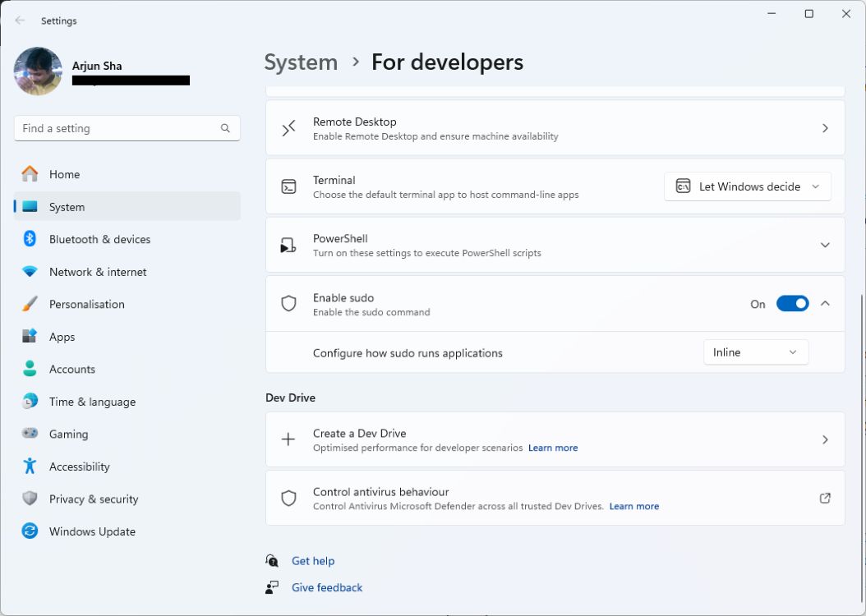The width and height of the screenshot is (866, 616).
Task: Collapse the Enable sudo section
Action: 825,303
